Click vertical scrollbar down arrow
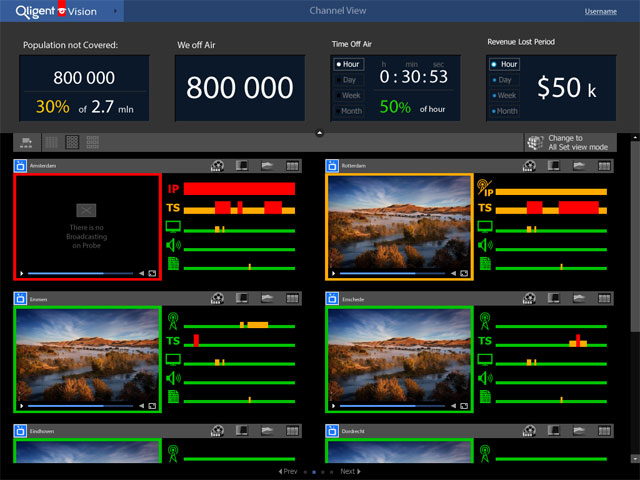The image size is (640, 480). point(635,459)
